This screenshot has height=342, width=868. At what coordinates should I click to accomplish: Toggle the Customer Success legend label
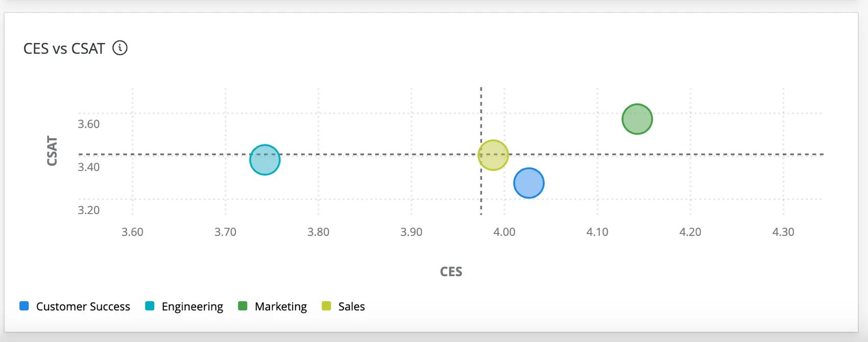coord(83,306)
